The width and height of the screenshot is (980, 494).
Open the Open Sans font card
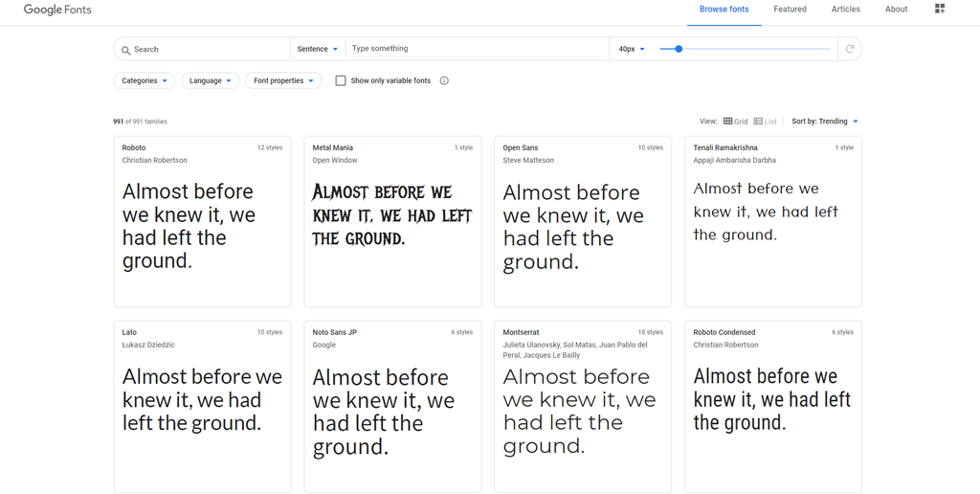[583, 222]
